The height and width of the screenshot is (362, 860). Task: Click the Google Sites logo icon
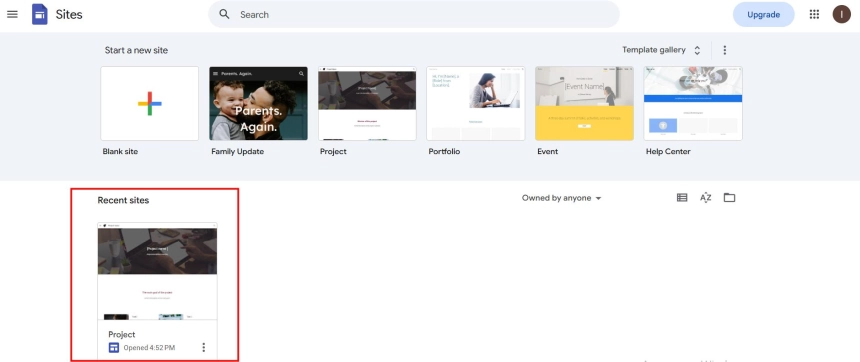tap(39, 14)
